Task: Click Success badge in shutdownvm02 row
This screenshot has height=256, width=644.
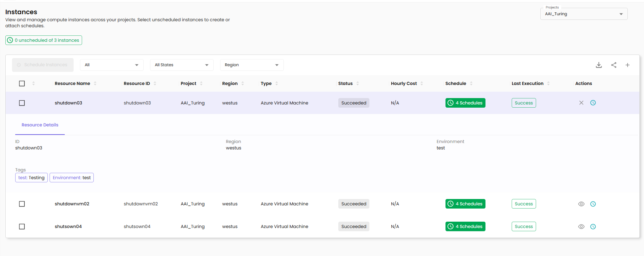Action: pos(524,204)
